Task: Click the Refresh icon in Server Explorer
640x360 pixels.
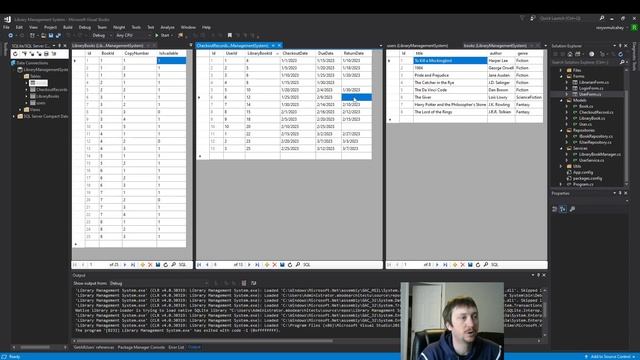Action: click(16, 53)
